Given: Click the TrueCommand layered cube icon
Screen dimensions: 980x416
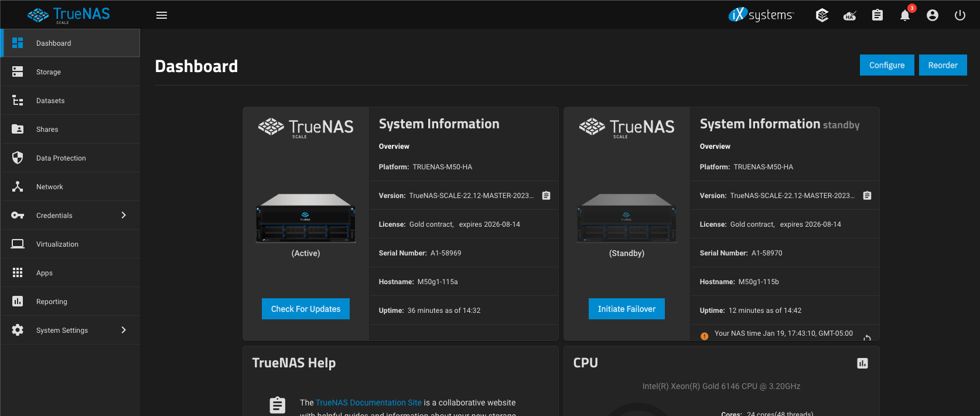Looking at the screenshot, I should pos(822,15).
